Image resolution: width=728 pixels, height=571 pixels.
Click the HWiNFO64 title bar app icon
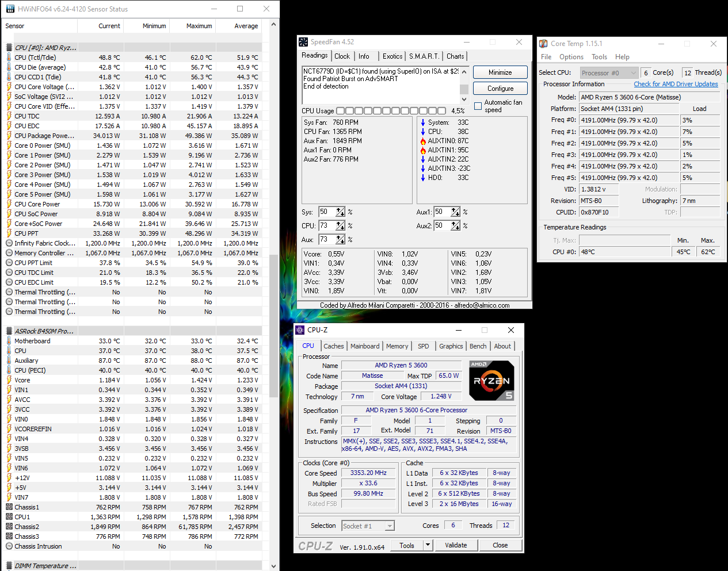10,9
